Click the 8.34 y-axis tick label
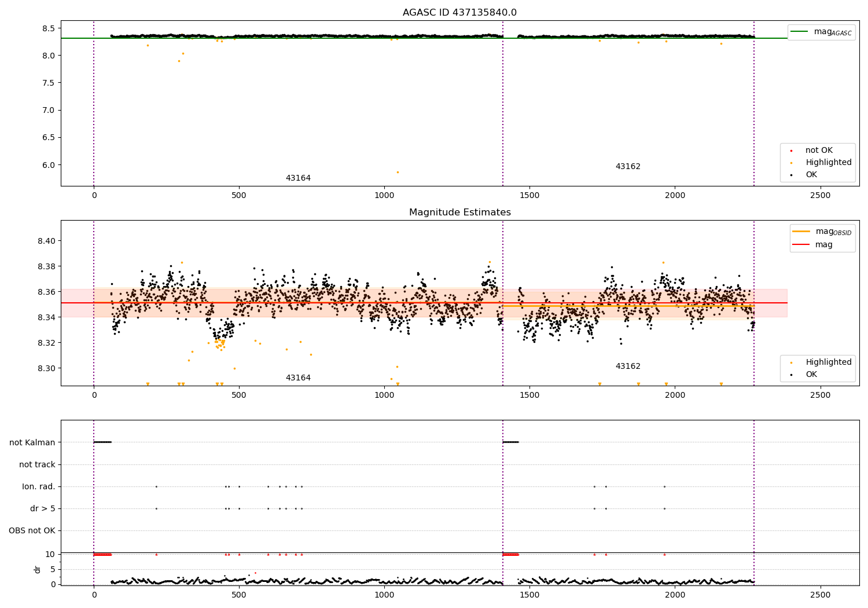The width and height of the screenshot is (868, 608). (46, 317)
